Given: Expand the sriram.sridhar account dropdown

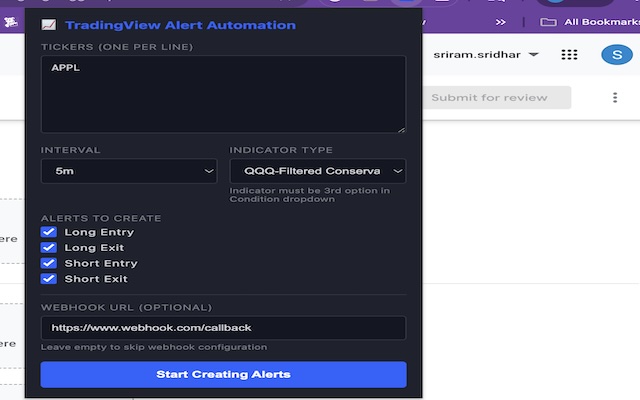Looking at the screenshot, I should coord(486,55).
